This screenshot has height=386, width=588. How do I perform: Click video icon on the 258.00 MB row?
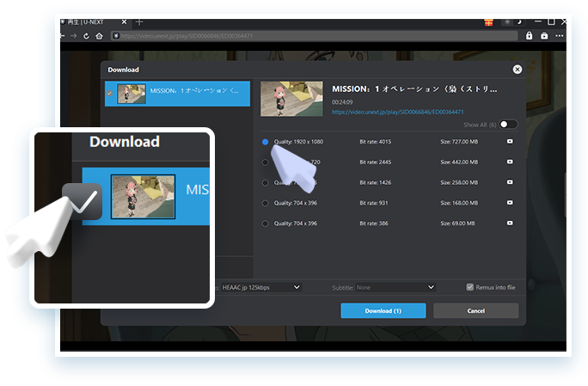510,182
